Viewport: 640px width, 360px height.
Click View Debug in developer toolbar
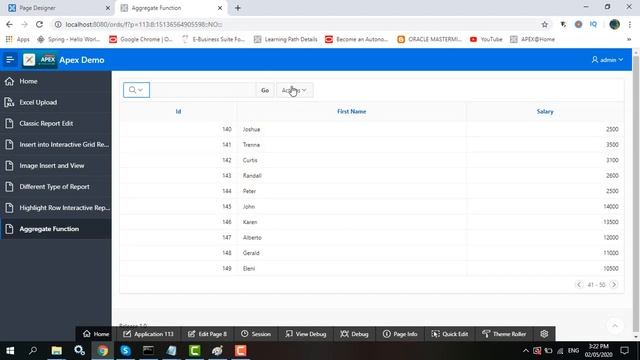pos(306,334)
